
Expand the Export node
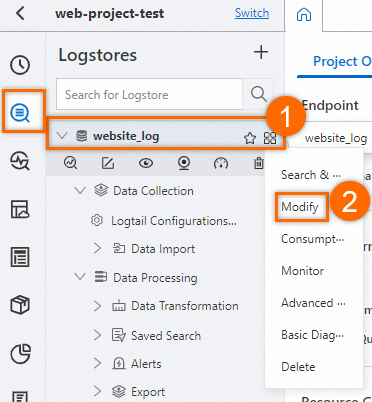pos(97,391)
